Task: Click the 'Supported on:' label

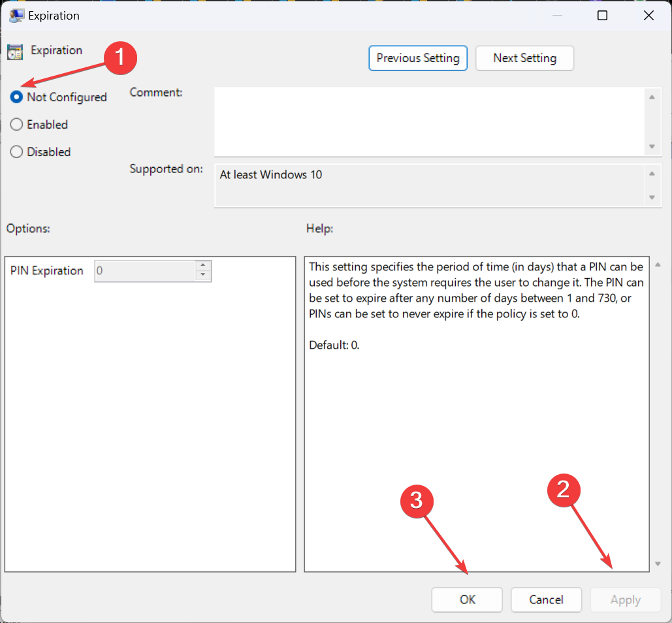Action: [x=167, y=169]
